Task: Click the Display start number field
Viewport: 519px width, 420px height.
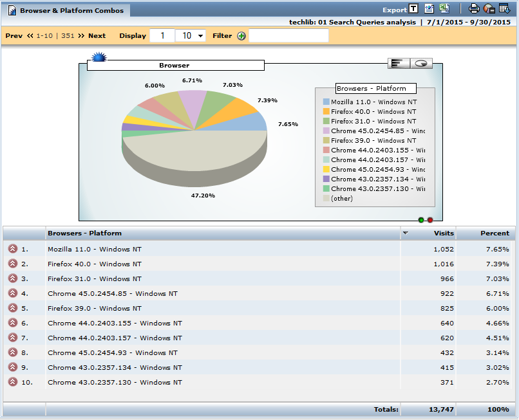Action: click(x=162, y=36)
